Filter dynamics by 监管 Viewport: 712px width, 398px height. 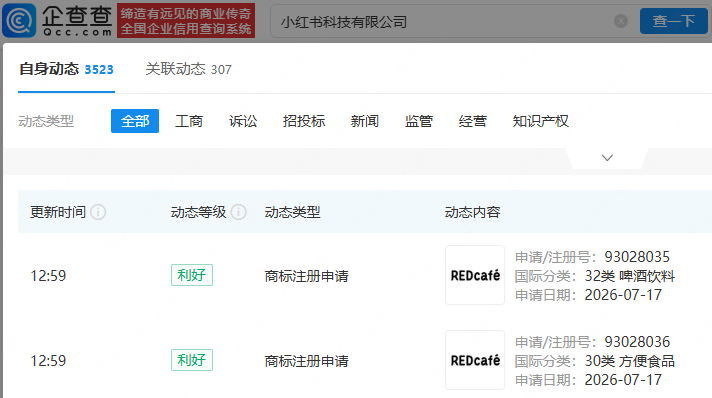pos(419,121)
